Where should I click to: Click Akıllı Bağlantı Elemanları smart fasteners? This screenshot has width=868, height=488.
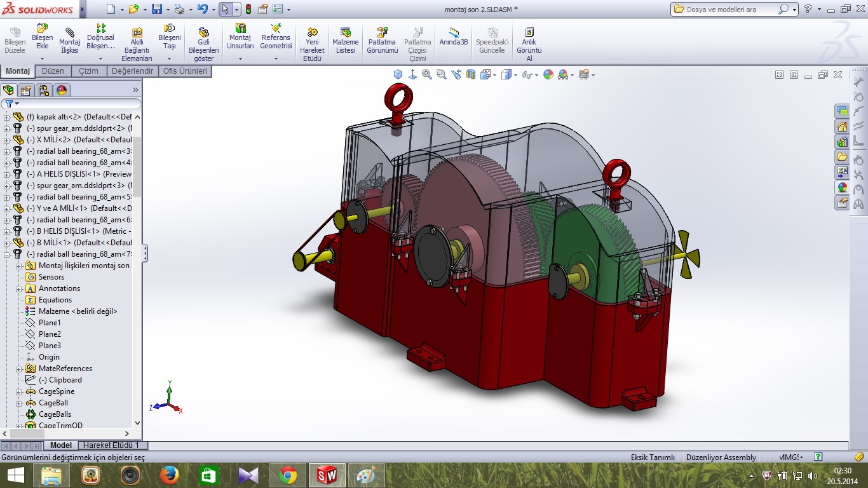(x=137, y=44)
